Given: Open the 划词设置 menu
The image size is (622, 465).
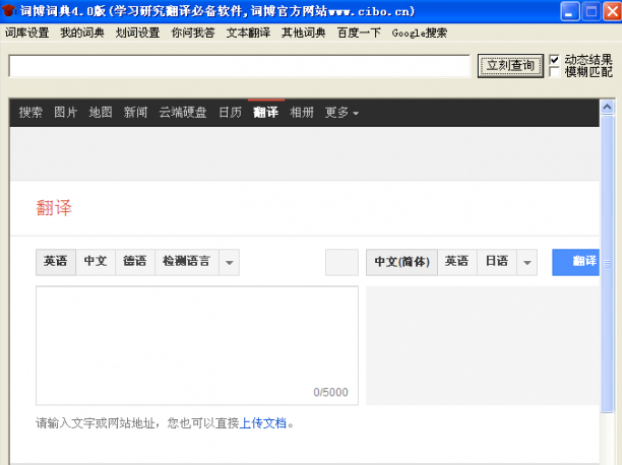Looking at the screenshot, I should tap(138, 33).
